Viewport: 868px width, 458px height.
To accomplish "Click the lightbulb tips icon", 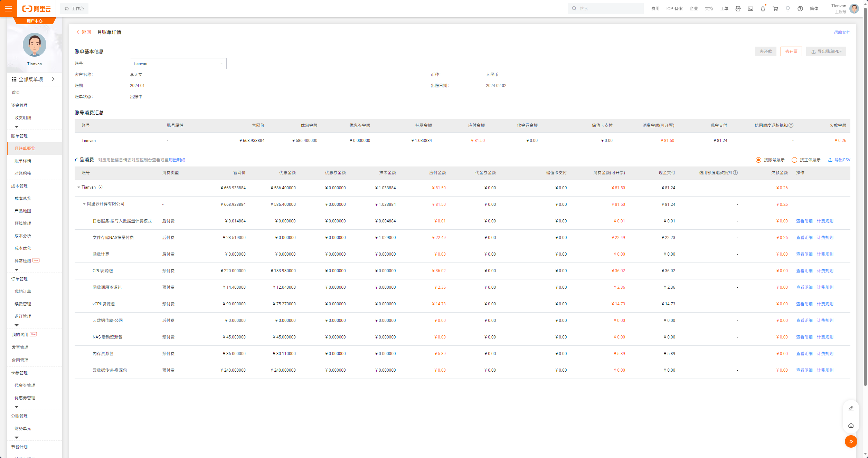I will tap(788, 9).
